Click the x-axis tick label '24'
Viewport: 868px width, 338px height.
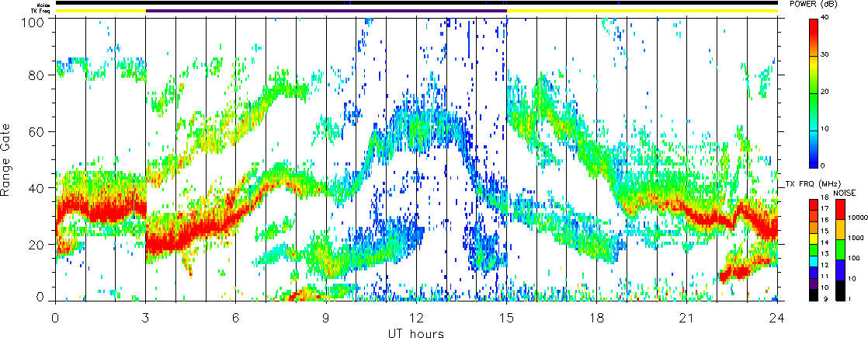click(x=777, y=319)
